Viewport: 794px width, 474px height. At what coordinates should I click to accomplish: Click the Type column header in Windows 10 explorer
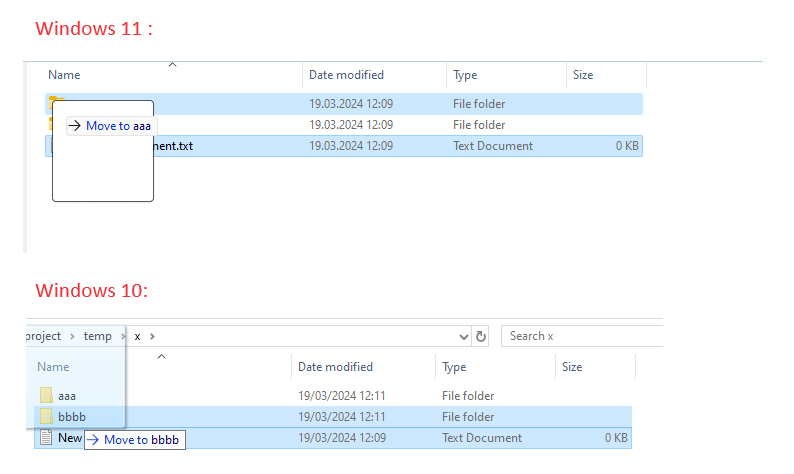pos(454,367)
